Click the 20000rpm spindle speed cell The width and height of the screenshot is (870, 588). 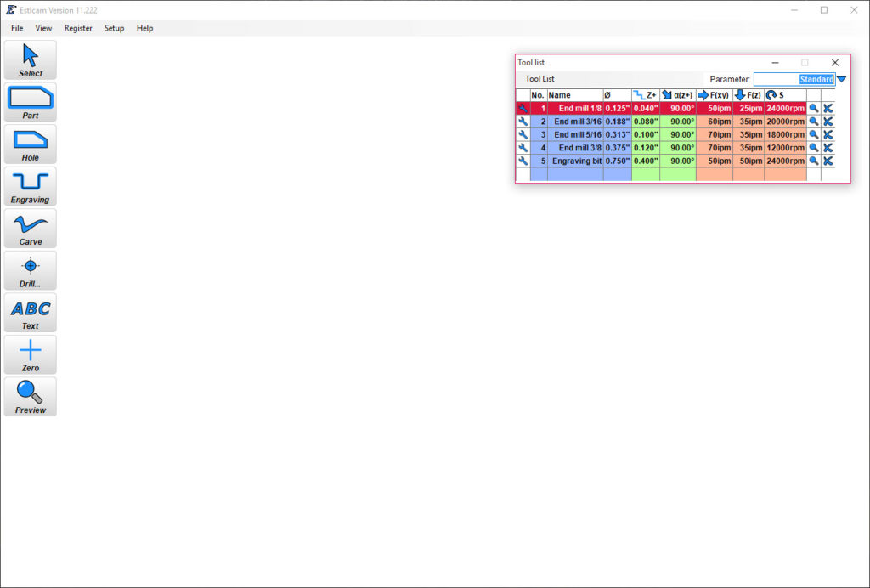785,122
